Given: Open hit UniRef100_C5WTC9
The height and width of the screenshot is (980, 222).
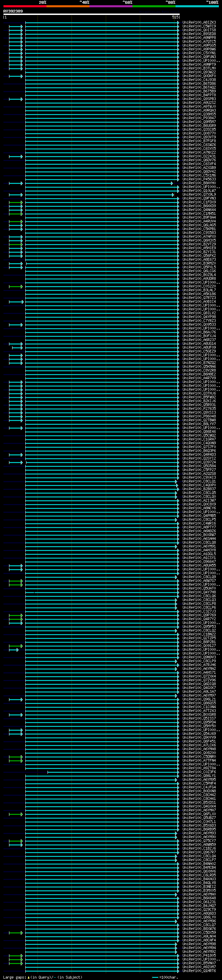Looking at the screenshot, I should click(199, 26).
